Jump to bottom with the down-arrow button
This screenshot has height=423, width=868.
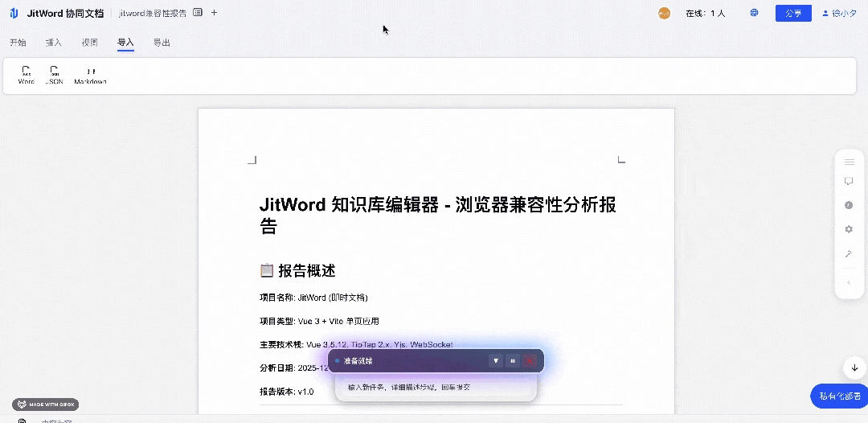[x=854, y=368]
